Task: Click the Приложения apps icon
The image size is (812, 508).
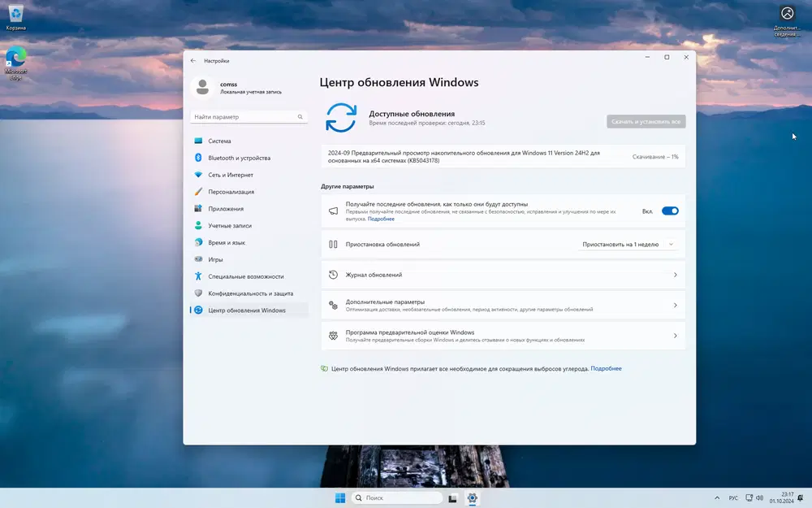Action: pos(198,208)
